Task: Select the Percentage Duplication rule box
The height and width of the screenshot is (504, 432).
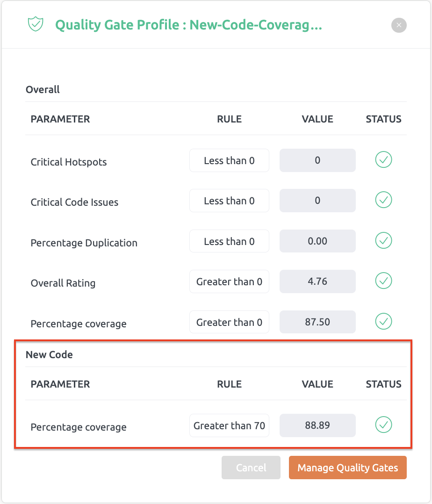Action: point(229,241)
